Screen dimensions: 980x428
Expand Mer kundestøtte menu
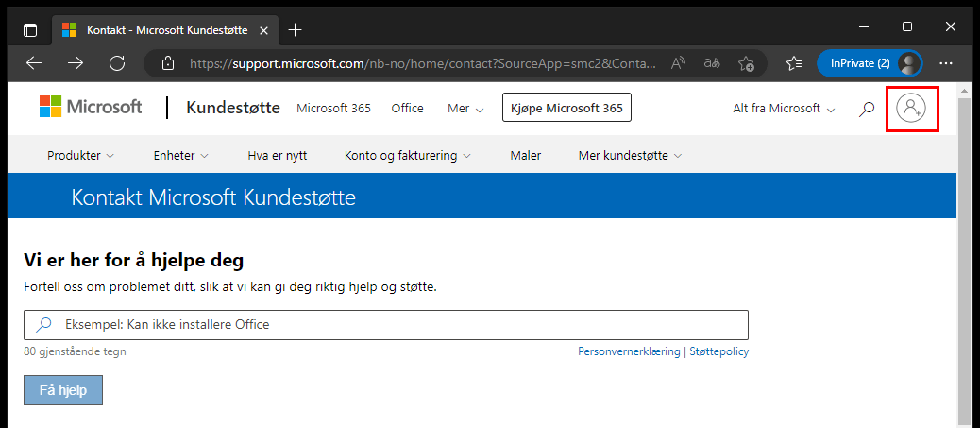tap(630, 155)
